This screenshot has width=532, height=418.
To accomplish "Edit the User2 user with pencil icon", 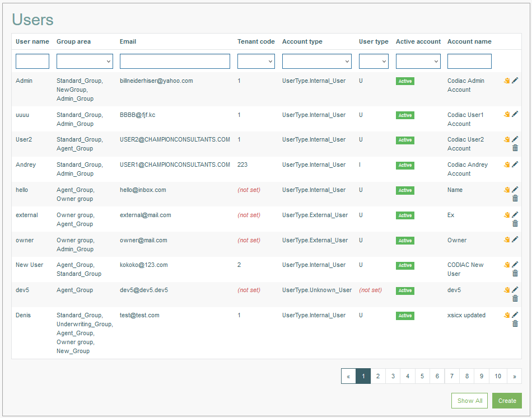I will [515, 139].
